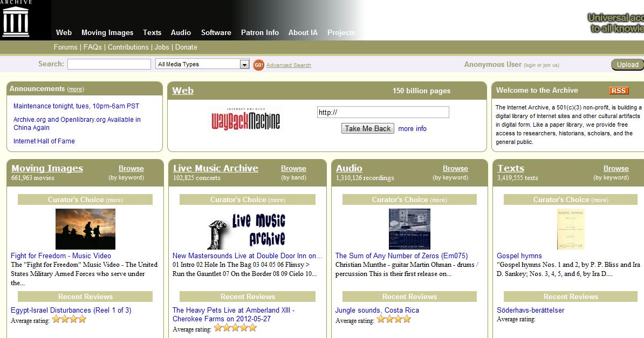Open the Jobs link
The width and height of the screenshot is (644, 338).
[162, 47]
